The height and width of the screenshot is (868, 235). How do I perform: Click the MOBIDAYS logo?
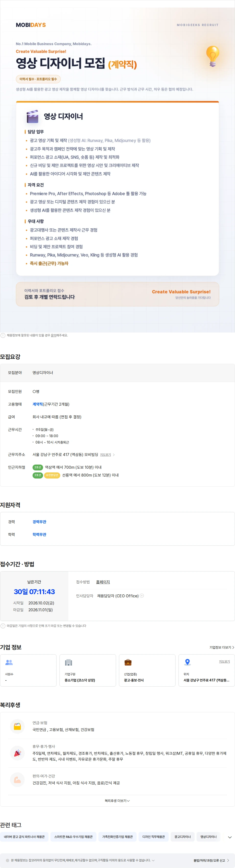pyautogui.click(x=31, y=25)
